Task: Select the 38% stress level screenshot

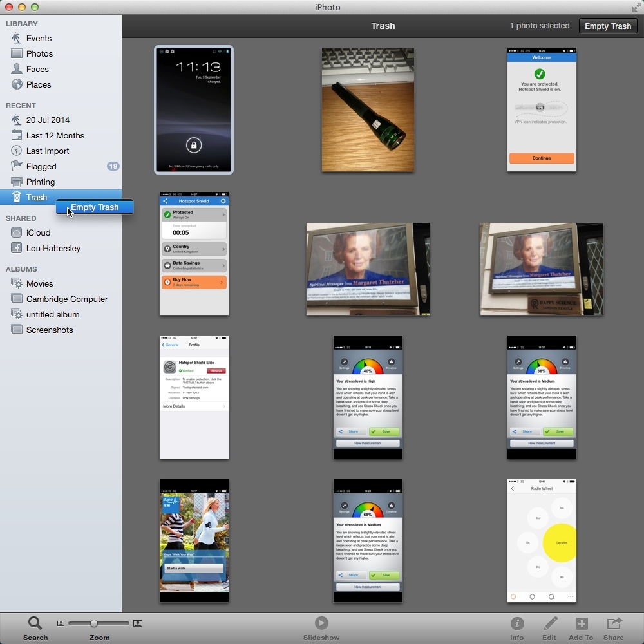Action: click(x=542, y=397)
